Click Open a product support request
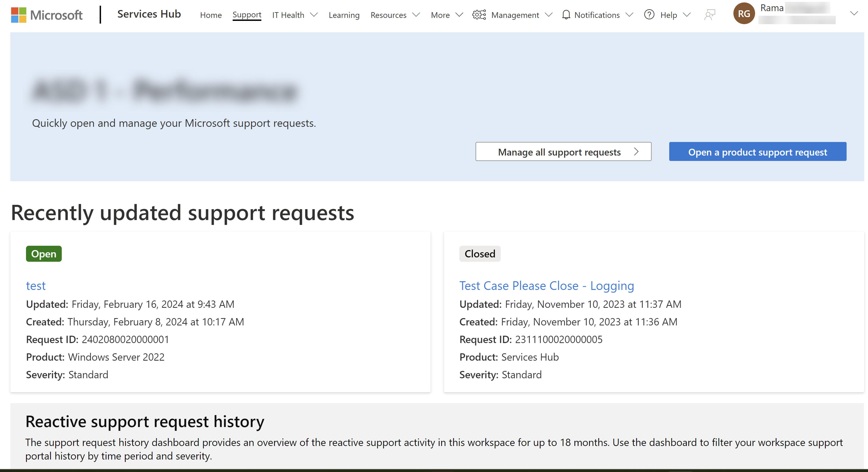The width and height of the screenshot is (868, 472). point(758,151)
